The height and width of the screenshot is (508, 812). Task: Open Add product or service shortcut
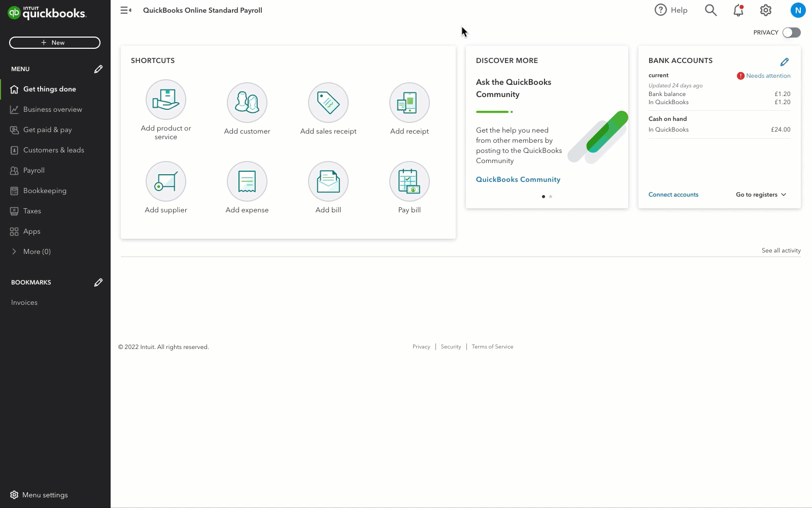pyautogui.click(x=166, y=110)
